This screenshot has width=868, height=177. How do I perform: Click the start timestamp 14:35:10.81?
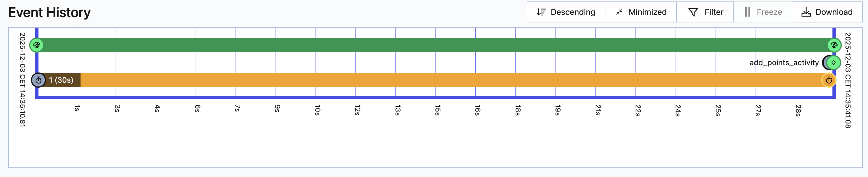tap(22, 79)
